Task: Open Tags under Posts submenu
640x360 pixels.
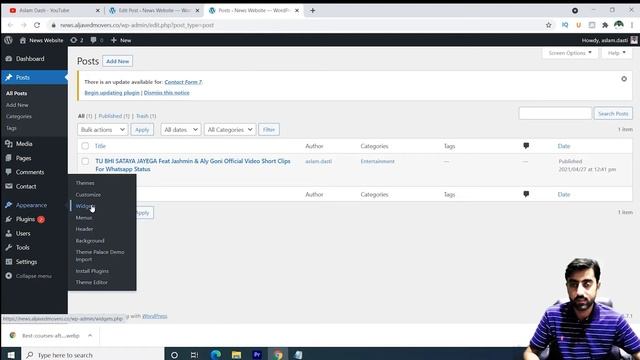Action: [11, 128]
